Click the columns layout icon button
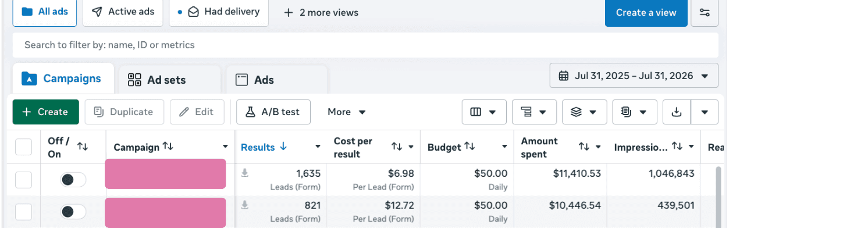This screenshot has width=868, height=228. [x=484, y=112]
